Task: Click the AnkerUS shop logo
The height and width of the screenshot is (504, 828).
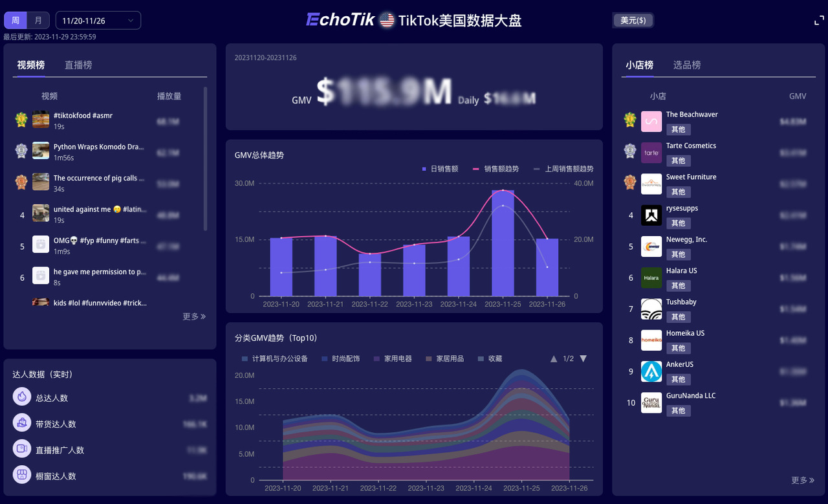Action: point(651,371)
